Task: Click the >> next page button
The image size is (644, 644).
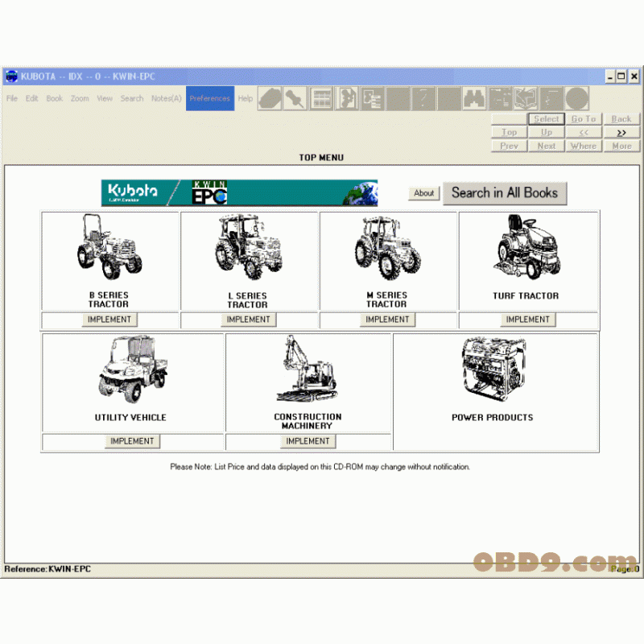Action: pyautogui.click(x=621, y=132)
